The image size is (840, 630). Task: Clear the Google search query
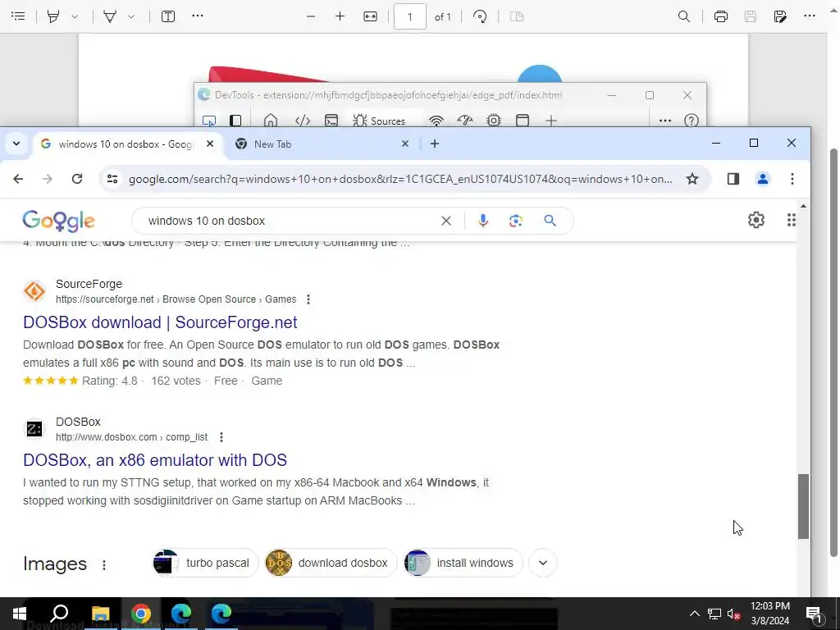click(445, 221)
